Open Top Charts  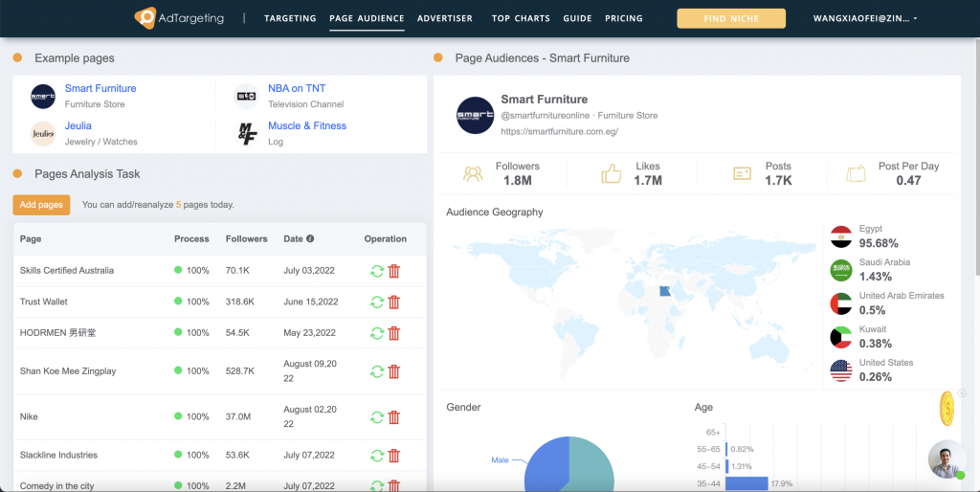click(521, 18)
